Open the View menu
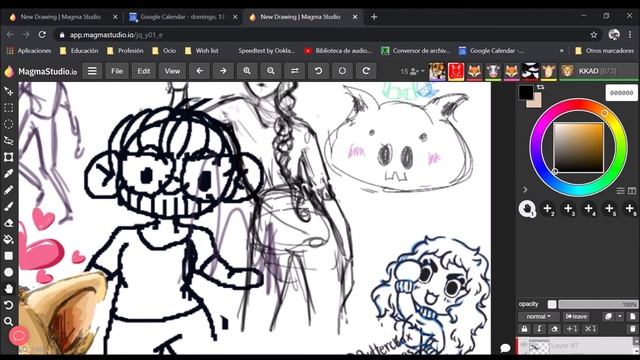The width and height of the screenshot is (640, 360). [x=172, y=71]
